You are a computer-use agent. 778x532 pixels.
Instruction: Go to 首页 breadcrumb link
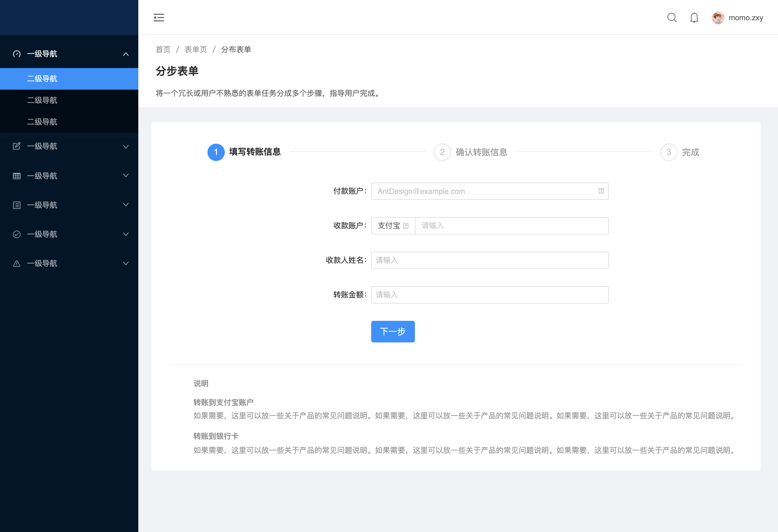click(x=163, y=49)
